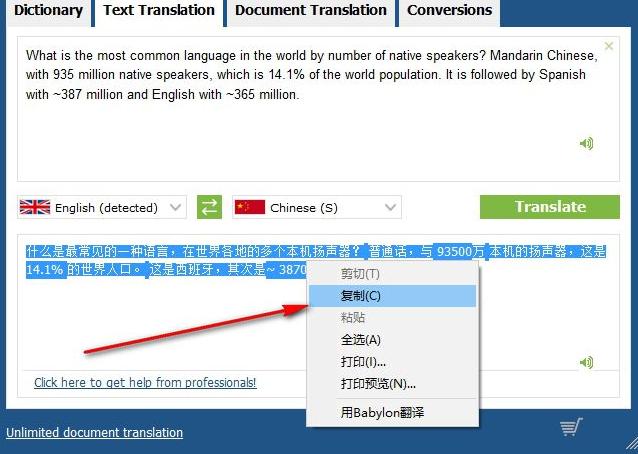
Task: Select 打印(I)... from the context menu
Action: click(x=363, y=362)
